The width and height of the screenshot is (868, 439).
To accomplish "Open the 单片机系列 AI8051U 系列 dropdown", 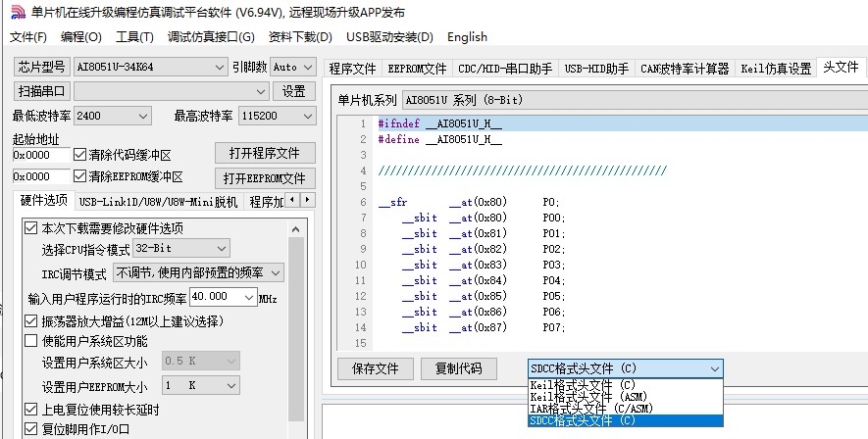I will pos(635,100).
